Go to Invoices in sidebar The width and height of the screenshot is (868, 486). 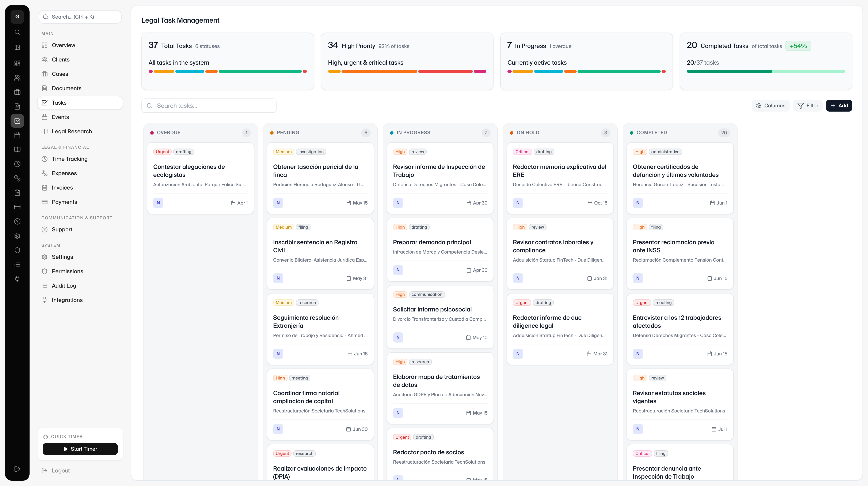[x=62, y=188]
